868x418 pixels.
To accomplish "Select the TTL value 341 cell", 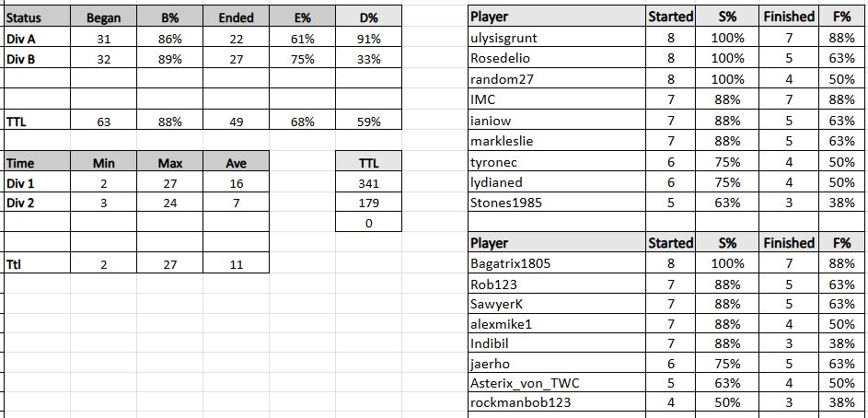I will (x=369, y=182).
